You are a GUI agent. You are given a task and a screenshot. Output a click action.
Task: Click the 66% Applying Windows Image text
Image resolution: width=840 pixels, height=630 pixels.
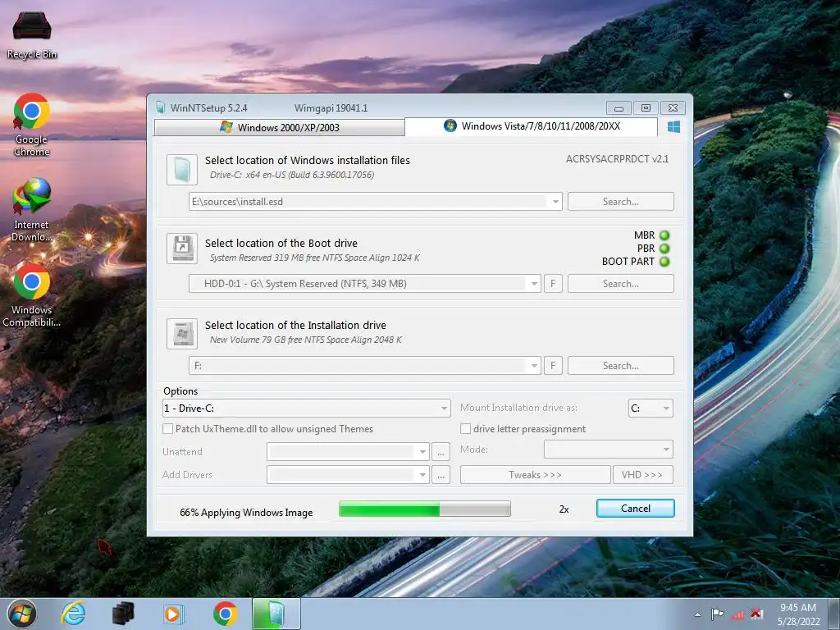(246, 513)
